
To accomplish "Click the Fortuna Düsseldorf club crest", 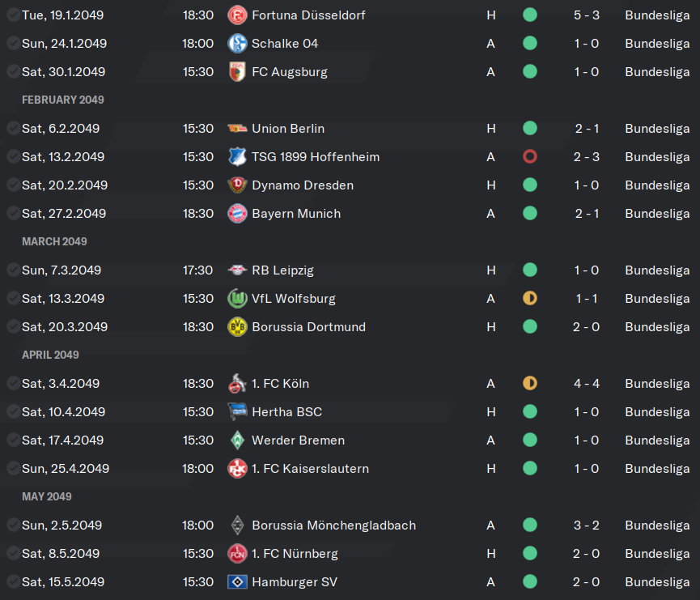I will [237, 15].
